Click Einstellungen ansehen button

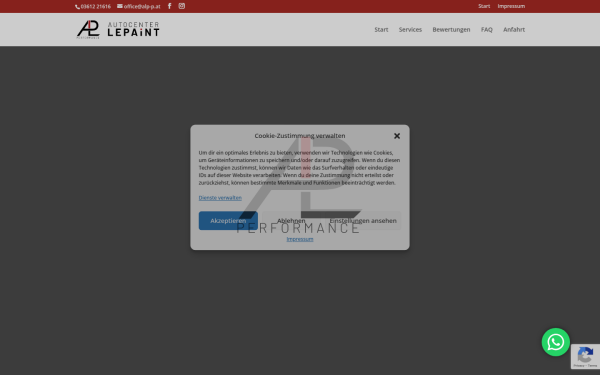(363, 221)
